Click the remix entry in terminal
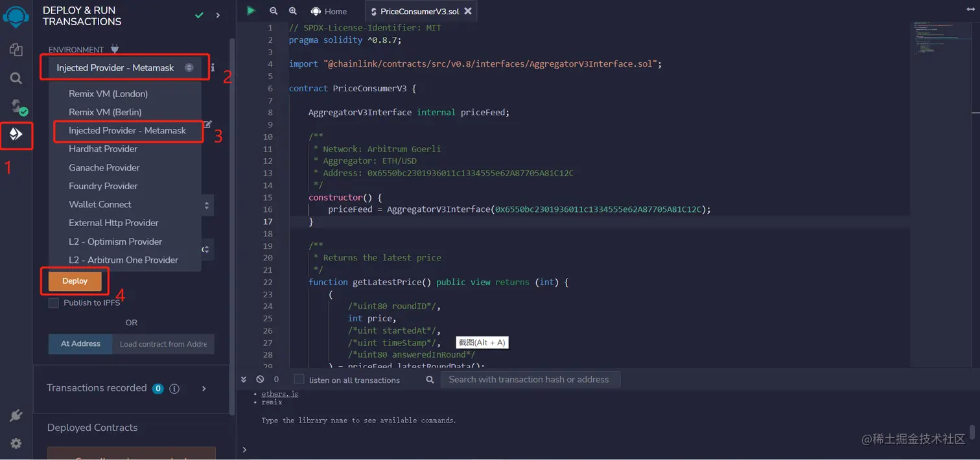 click(x=272, y=402)
